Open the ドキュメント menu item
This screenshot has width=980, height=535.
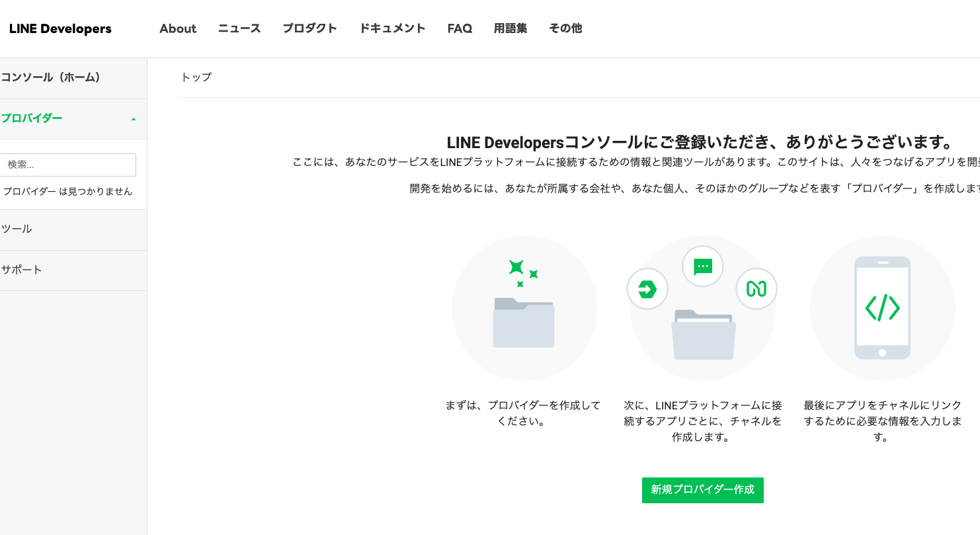coord(393,28)
